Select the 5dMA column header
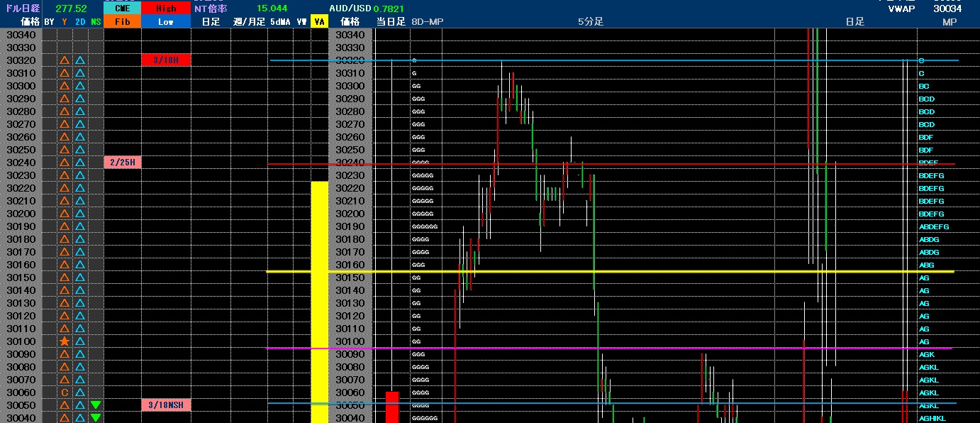This screenshot has width=980, height=423. click(x=279, y=22)
